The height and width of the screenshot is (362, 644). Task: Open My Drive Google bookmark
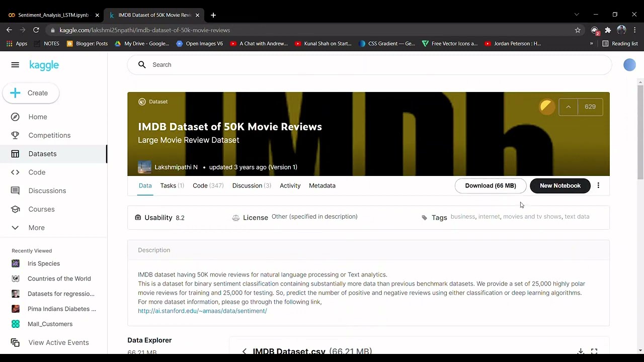click(x=142, y=44)
